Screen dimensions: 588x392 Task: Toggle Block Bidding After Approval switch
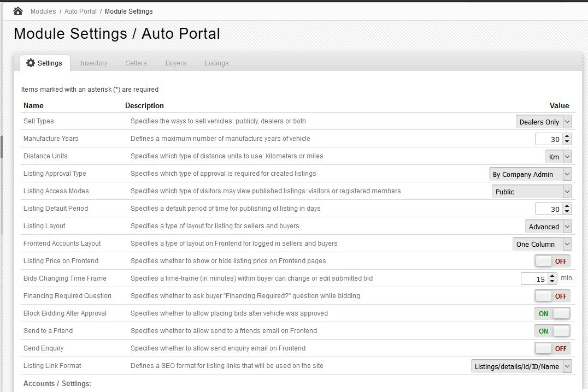[x=552, y=314]
